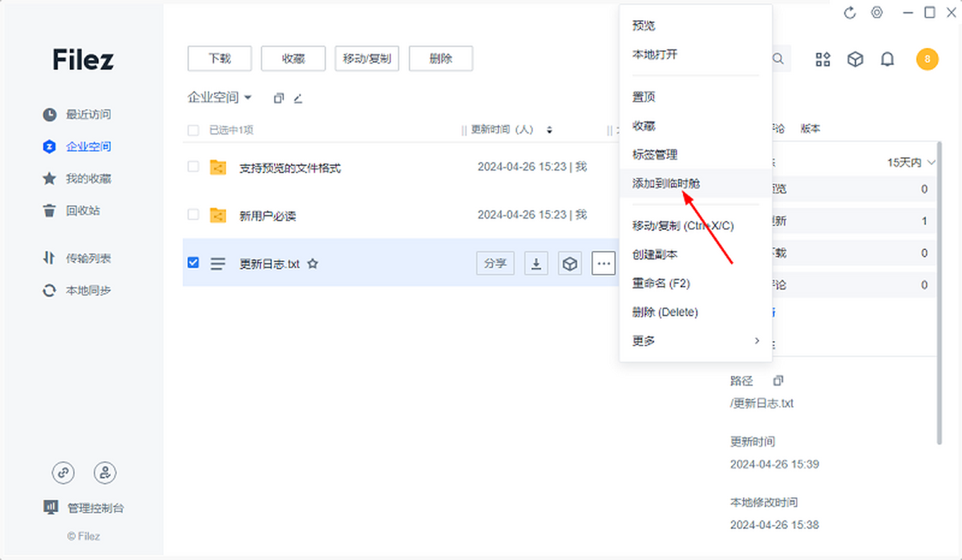Open the 回收站 recycle bin

[71, 211]
